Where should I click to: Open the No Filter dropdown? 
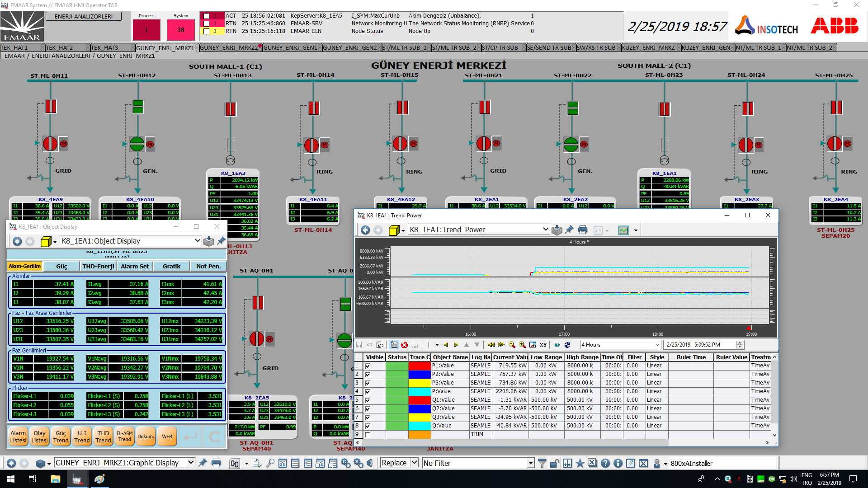pos(531,463)
